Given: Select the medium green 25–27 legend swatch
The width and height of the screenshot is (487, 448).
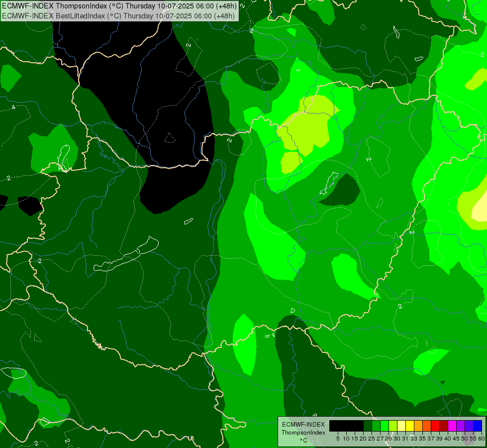Looking at the screenshot, I should 376,426.
